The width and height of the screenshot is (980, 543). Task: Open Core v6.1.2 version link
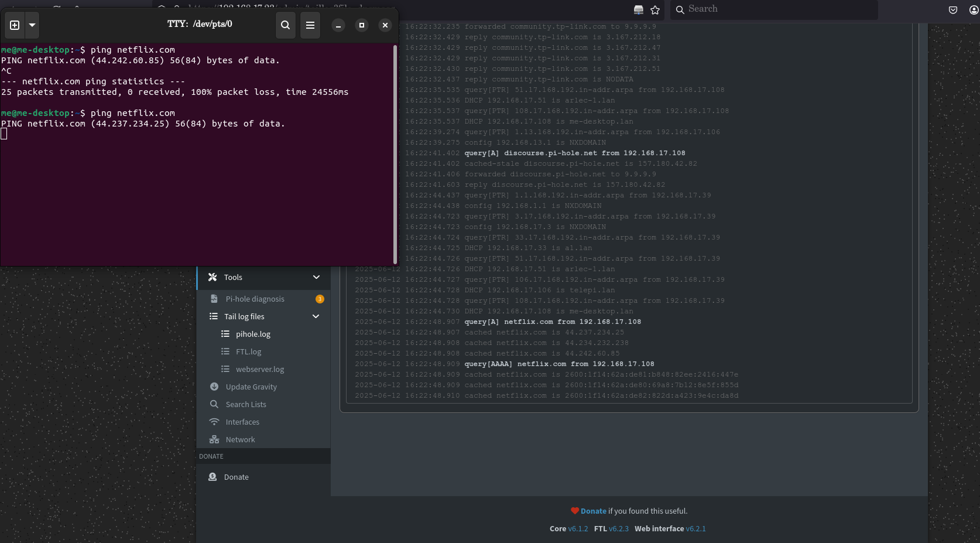[x=577, y=528]
